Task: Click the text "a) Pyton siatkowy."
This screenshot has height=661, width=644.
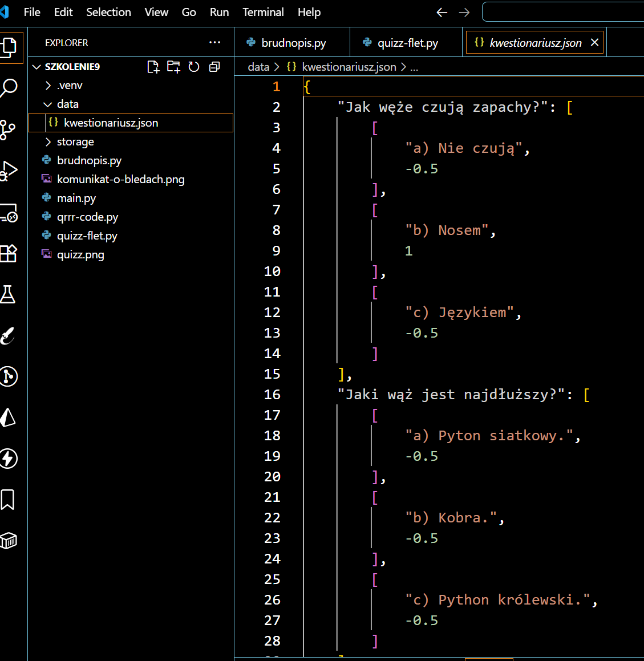Action: coord(489,436)
